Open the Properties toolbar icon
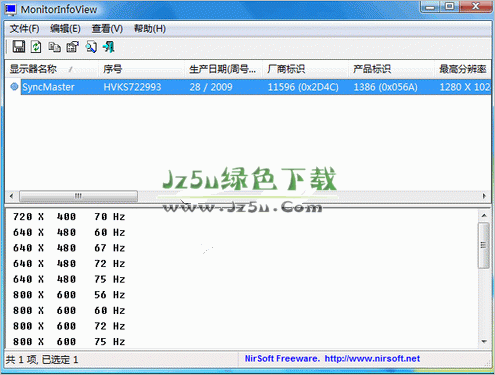The image size is (495, 375). (x=73, y=47)
